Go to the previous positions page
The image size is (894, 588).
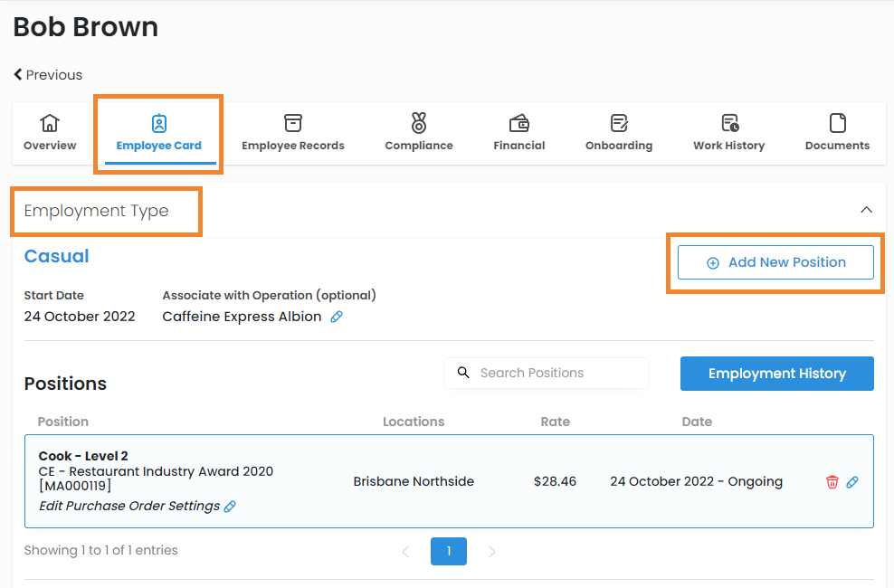pyautogui.click(x=405, y=552)
